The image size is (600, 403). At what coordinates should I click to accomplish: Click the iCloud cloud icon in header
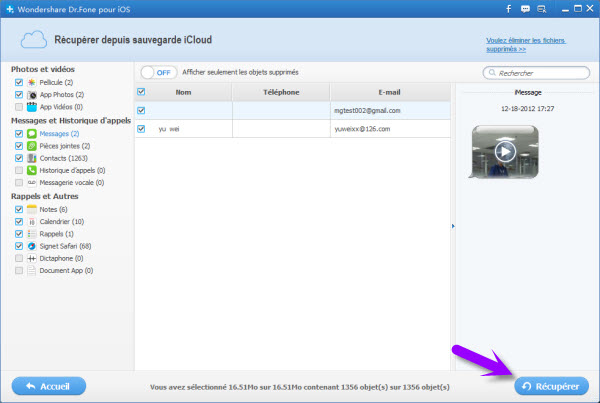point(34,39)
